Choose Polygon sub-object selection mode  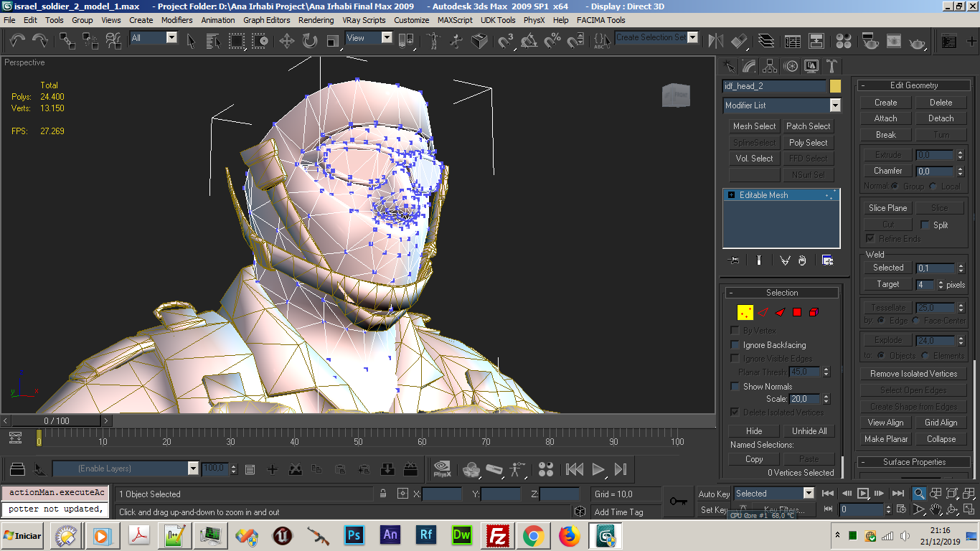(x=796, y=312)
